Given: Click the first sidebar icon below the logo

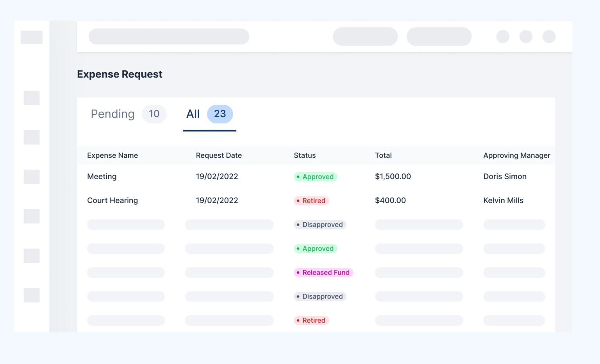Looking at the screenshot, I should [x=32, y=98].
